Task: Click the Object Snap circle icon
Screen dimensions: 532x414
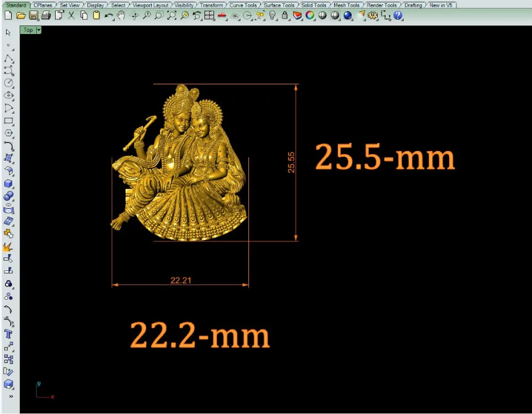Action: pyautogui.click(x=248, y=15)
